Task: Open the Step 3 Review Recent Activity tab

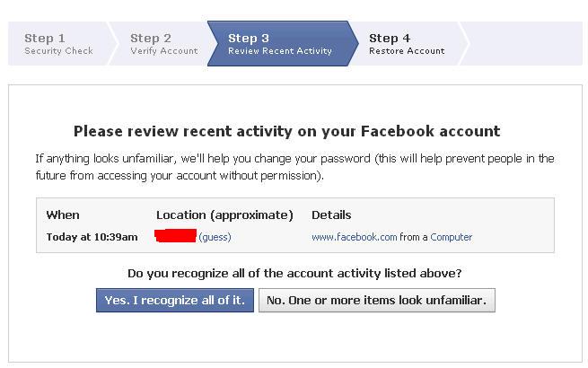Action: (280, 44)
